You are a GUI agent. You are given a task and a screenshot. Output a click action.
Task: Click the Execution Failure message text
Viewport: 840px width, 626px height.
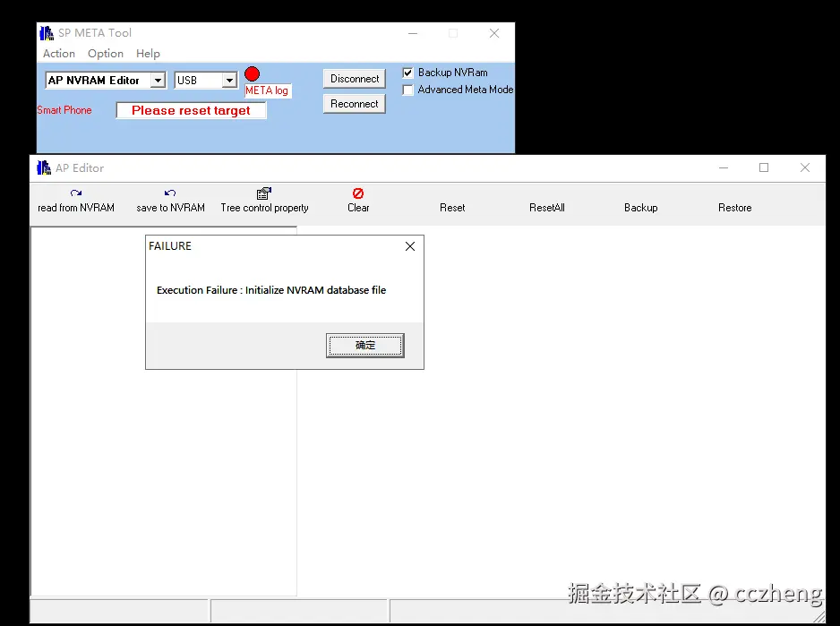point(271,290)
